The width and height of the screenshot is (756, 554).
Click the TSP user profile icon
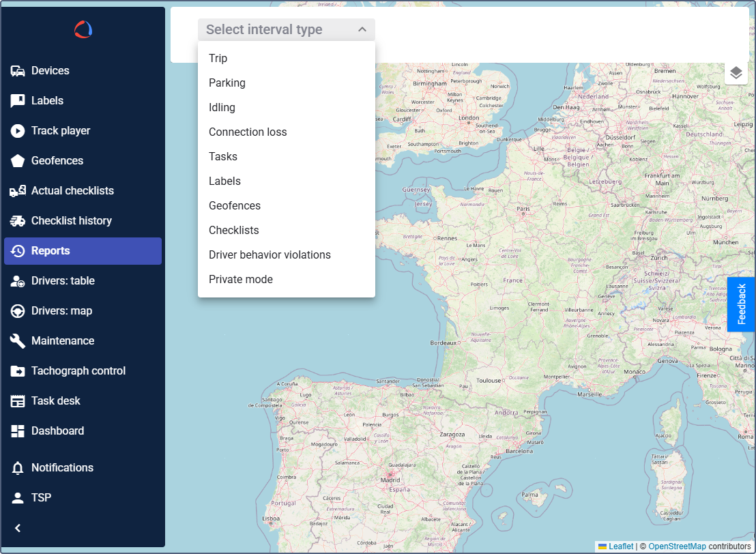[x=18, y=498]
